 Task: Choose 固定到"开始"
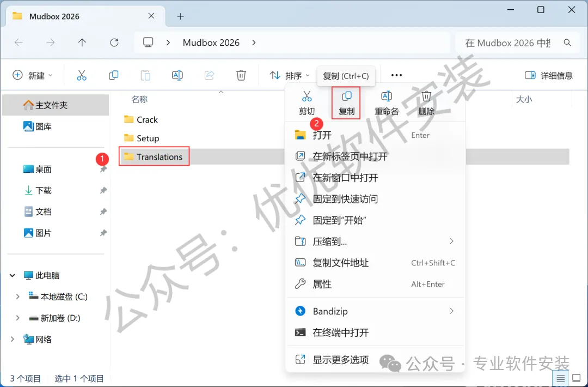point(375,220)
